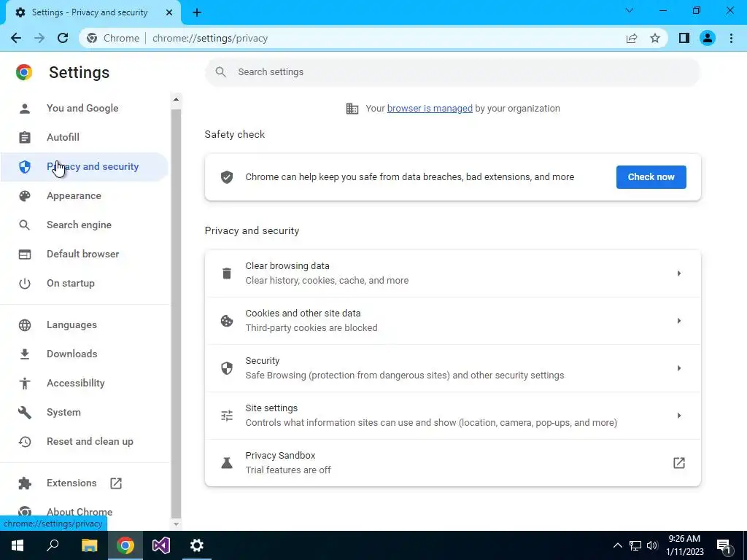The image size is (747, 560).
Task: Open Search engine settings section
Action: pyautogui.click(x=85, y=225)
